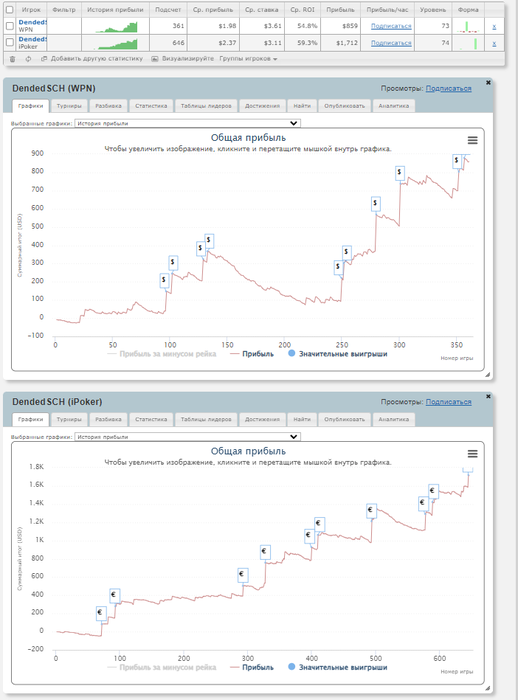Expand the Группы игроков dropdown
Image resolution: width=518 pixels, height=700 pixels.
click(x=248, y=59)
